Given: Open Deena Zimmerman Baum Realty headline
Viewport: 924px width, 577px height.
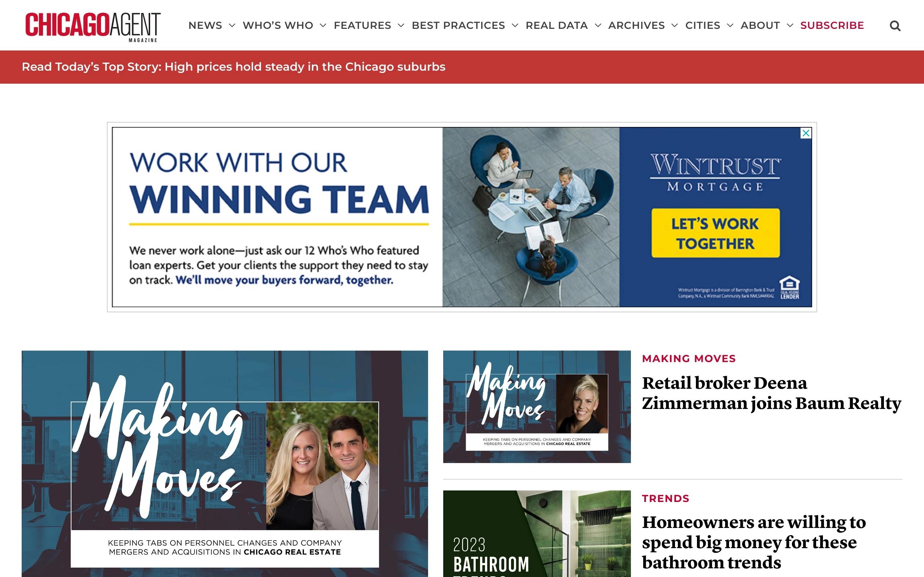Looking at the screenshot, I should [771, 393].
